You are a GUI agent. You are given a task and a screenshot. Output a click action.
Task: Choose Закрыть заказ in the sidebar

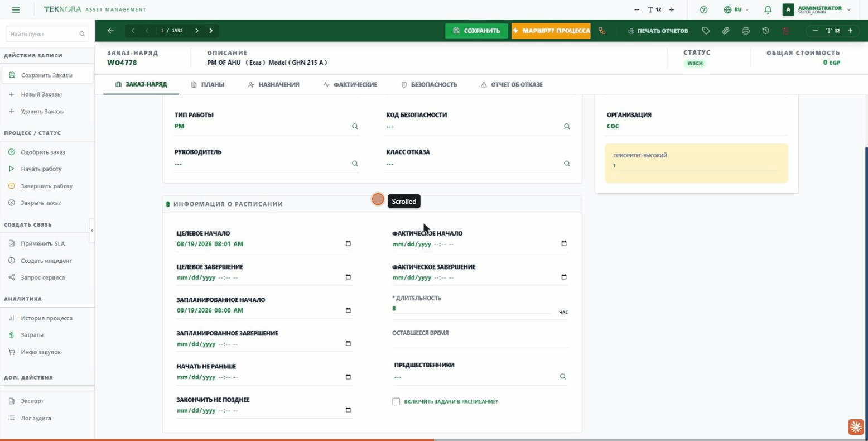pos(41,203)
